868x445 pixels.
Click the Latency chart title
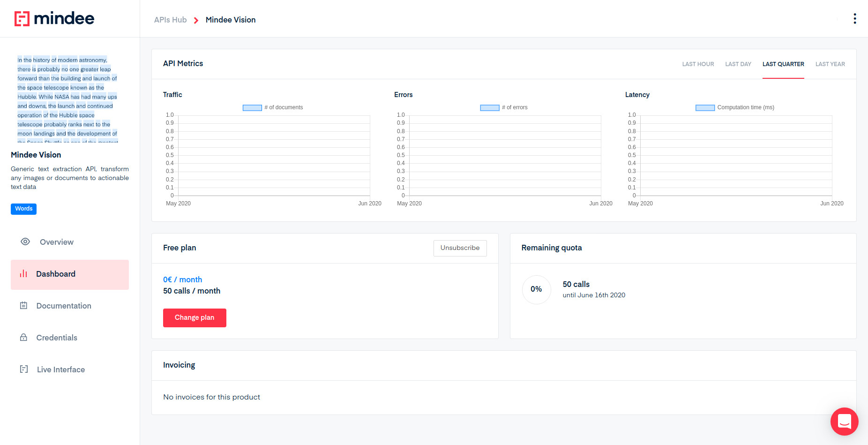pos(637,95)
